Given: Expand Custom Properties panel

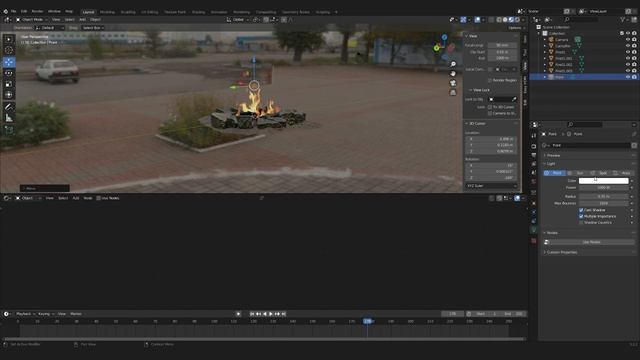Looking at the screenshot, I should point(562,252).
